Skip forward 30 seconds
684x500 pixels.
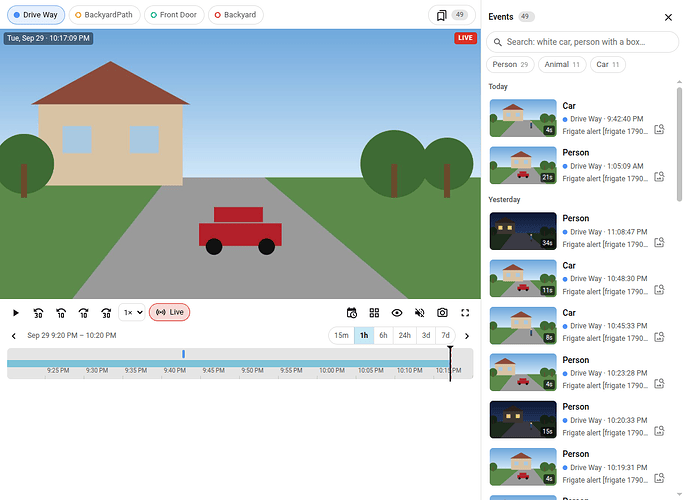point(106,312)
